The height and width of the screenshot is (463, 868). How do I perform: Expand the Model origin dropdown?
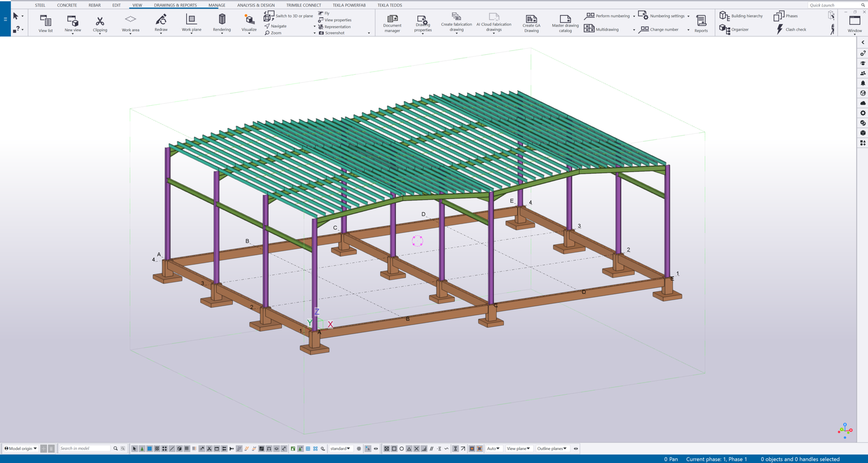tap(21, 448)
